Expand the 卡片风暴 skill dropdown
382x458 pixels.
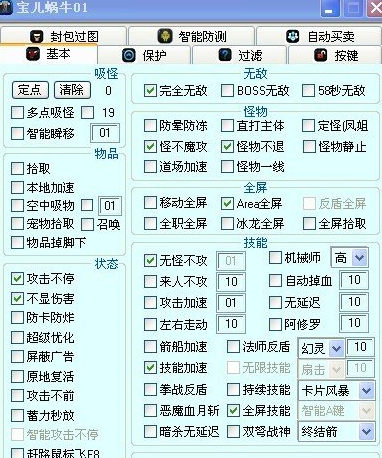(366, 390)
